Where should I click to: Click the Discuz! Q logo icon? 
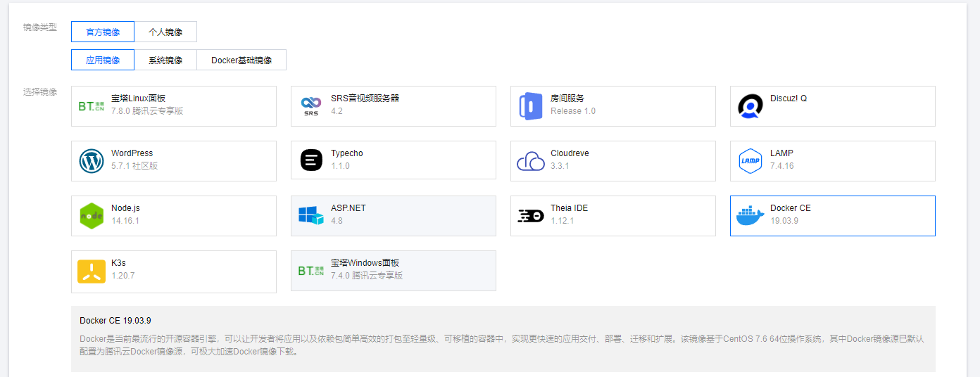coord(750,106)
